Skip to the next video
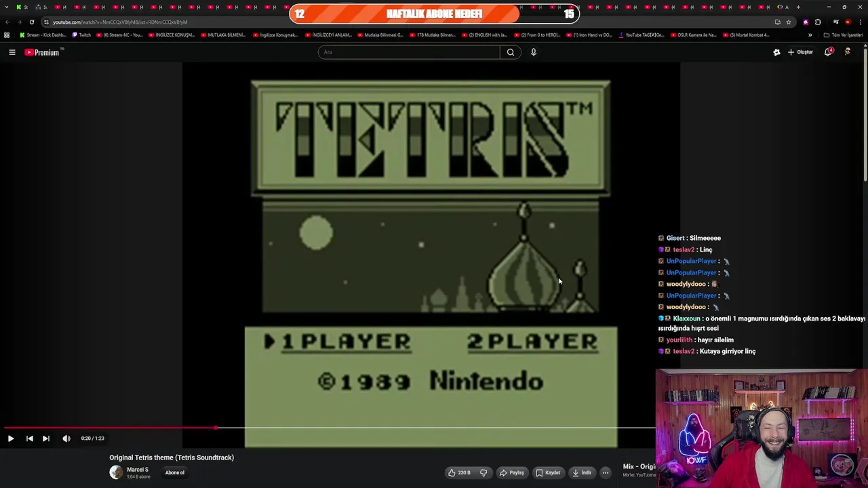 46,439
